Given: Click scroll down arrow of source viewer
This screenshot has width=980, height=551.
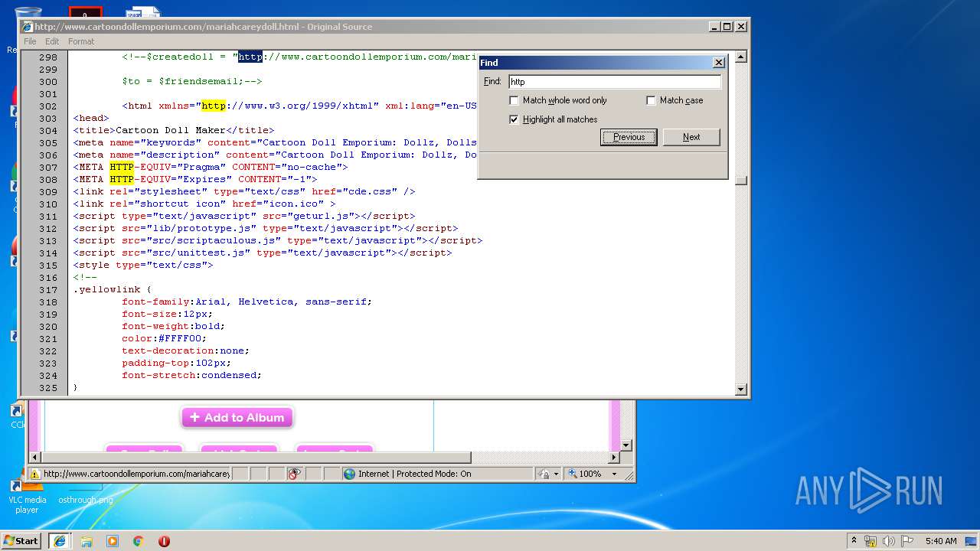Looking at the screenshot, I should [740, 390].
